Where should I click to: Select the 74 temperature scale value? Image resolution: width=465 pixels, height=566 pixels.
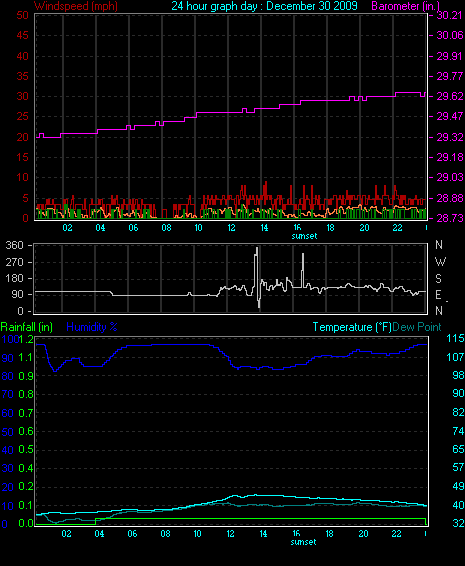458,431
